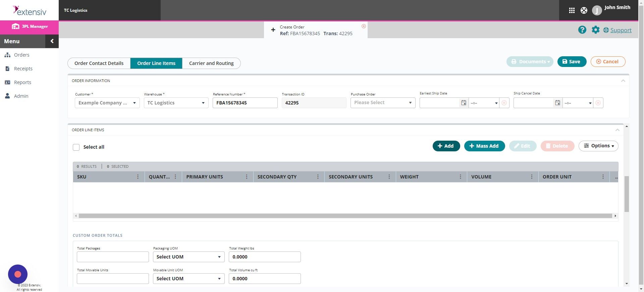This screenshot has height=292, width=644.
Task: Close the Create Order tab
Action: [x=364, y=26]
